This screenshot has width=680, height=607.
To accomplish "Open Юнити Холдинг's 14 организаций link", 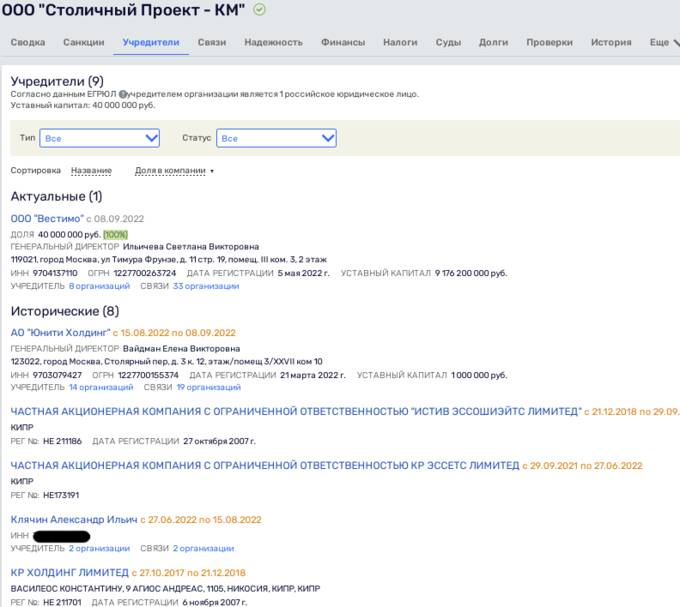I will point(101,387).
